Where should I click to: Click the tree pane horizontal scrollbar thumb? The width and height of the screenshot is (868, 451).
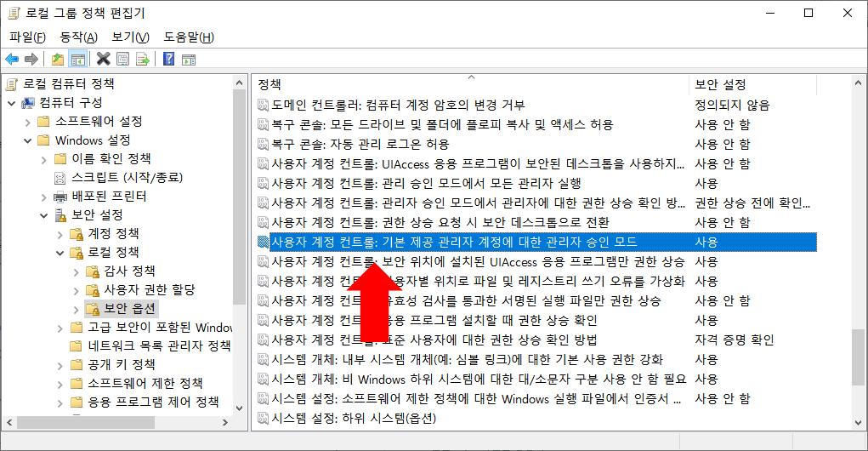click(86, 422)
